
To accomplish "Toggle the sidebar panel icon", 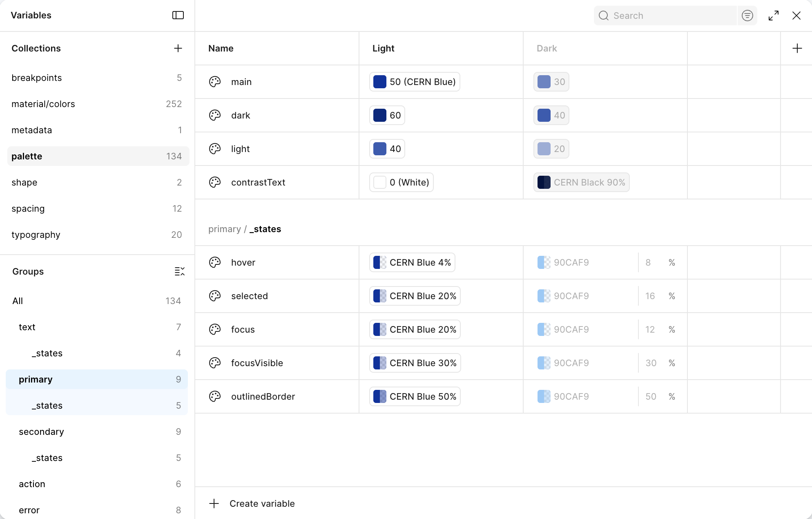I will pyautogui.click(x=178, y=16).
